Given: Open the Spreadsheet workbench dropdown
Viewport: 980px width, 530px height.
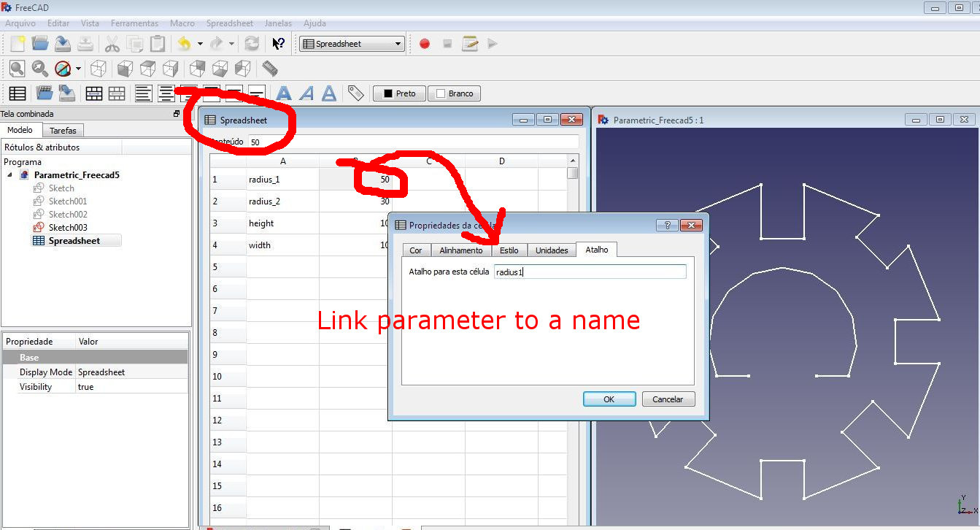Looking at the screenshot, I should point(352,44).
